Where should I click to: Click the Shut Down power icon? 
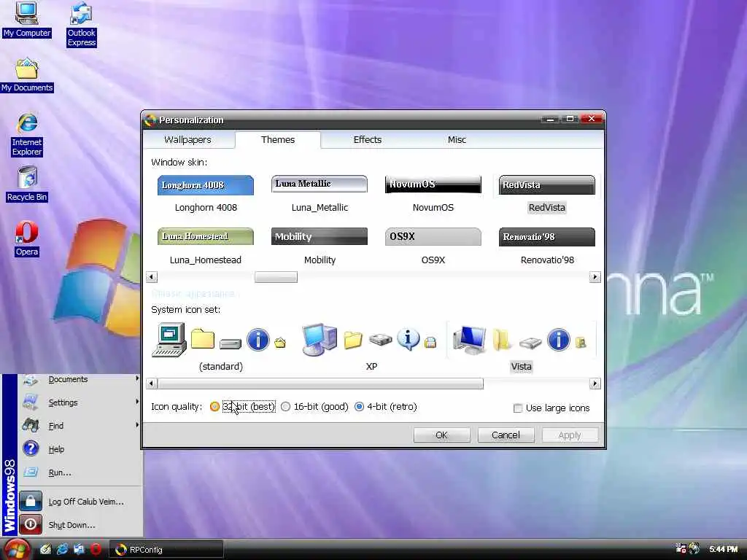coord(31,524)
